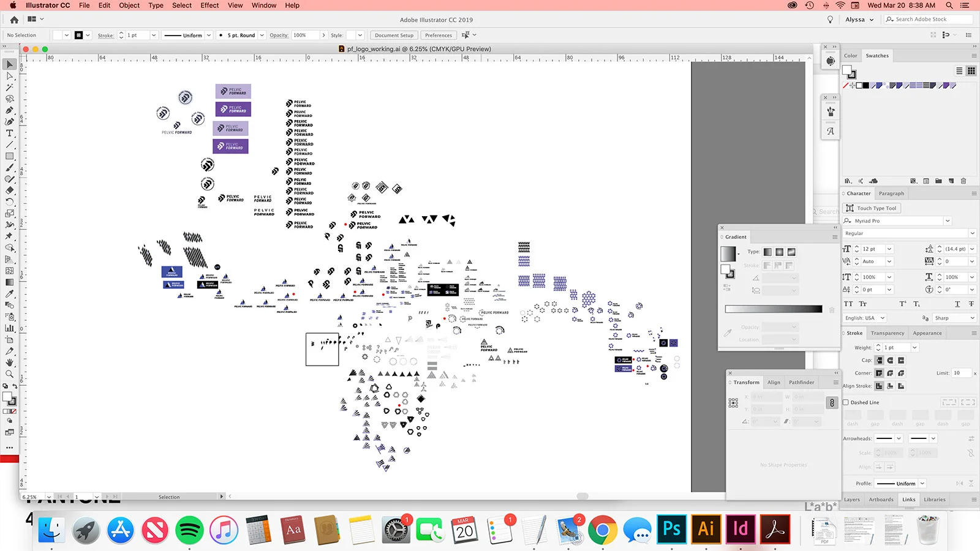The image size is (980, 551).
Task: Switch to the Appearance tab
Action: coord(927,334)
